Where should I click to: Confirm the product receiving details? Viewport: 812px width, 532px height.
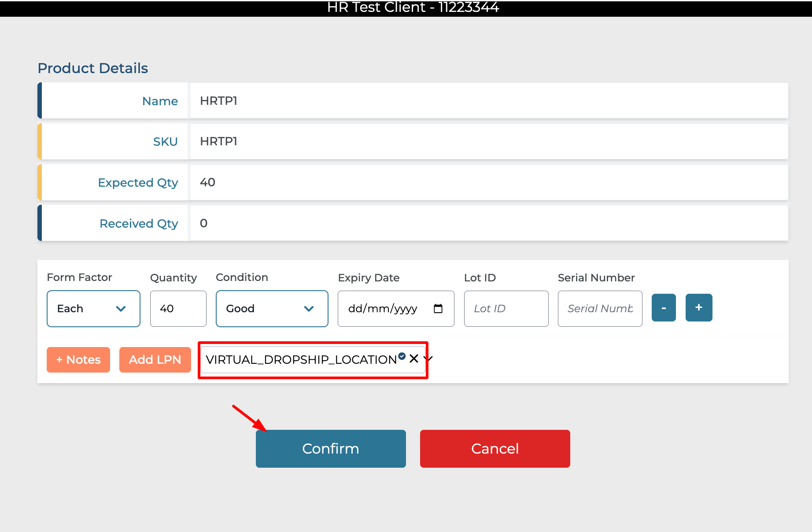[x=331, y=449]
